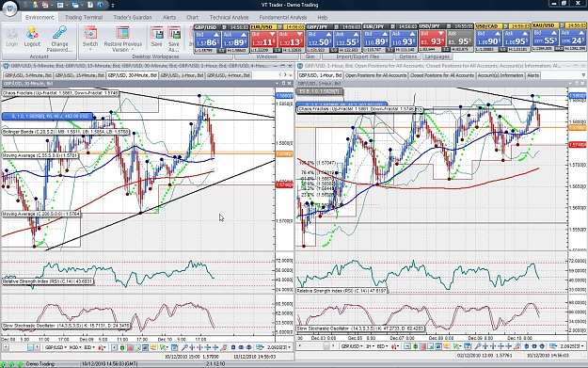Open Technical Analysis ribbon tab

click(x=230, y=17)
